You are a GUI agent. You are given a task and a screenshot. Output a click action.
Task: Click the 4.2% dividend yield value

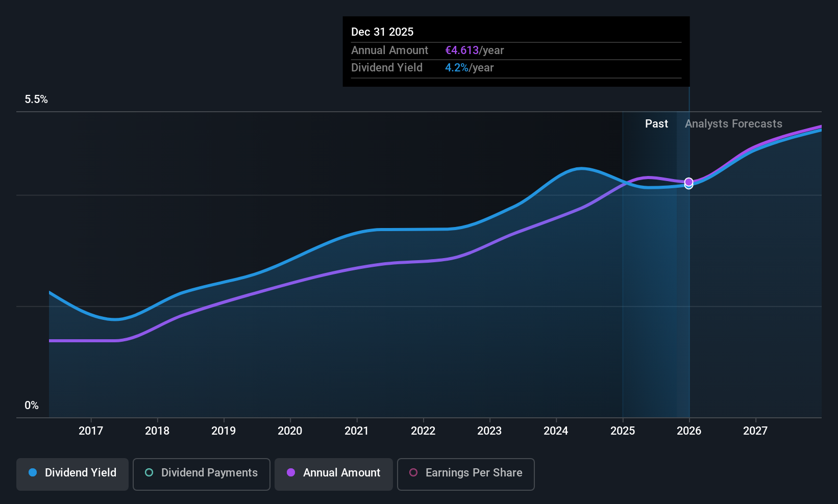pyautogui.click(x=457, y=67)
